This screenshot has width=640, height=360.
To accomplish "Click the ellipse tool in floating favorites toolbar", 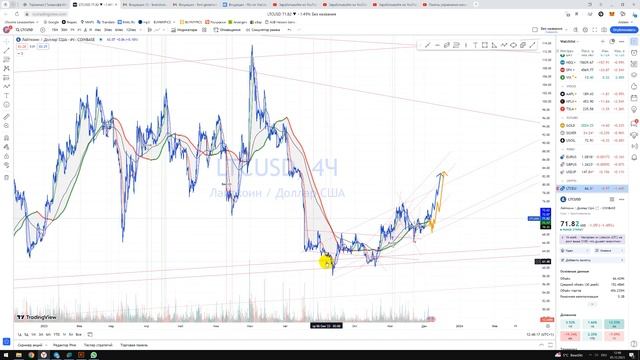I will pyautogui.click(x=513, y=45).
